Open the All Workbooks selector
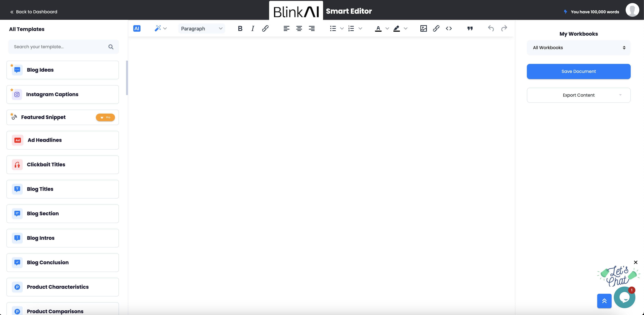 (x=579, y=48)
